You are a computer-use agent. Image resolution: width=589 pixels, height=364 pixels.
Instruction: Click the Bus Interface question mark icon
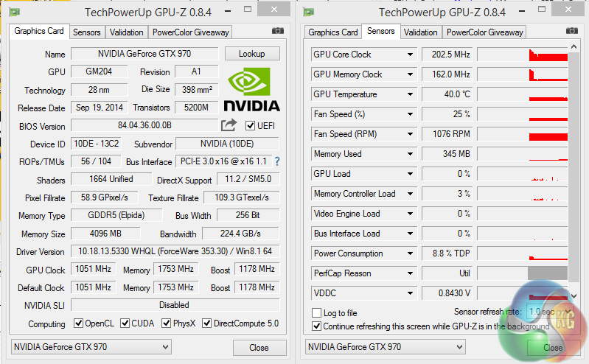pos(277,161)
